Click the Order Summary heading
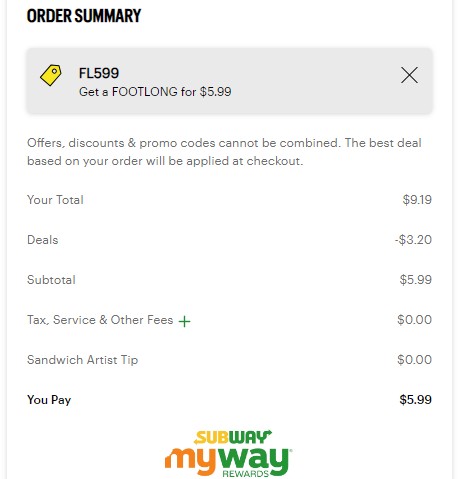This screenshot has height=479, width=471. click(84, 16)
